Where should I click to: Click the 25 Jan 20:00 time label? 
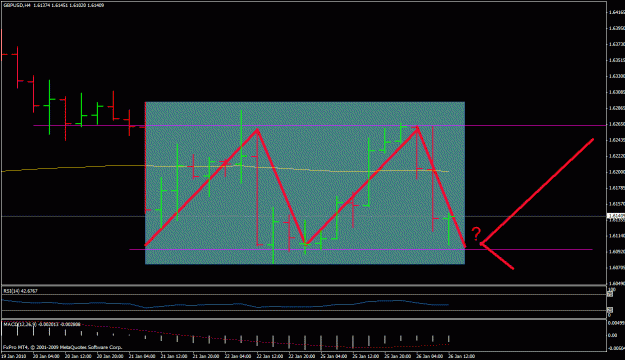pyautogui.click(x=397, y=356)
